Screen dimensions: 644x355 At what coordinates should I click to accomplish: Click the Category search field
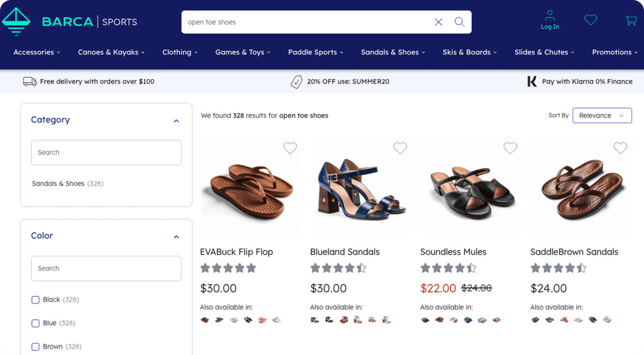point(106,153)
